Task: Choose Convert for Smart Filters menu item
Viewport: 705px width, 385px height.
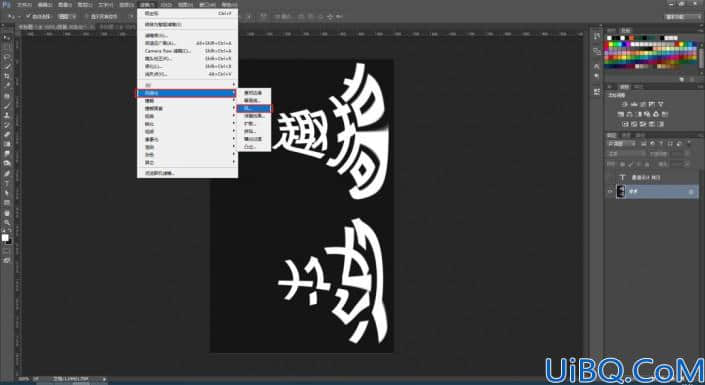Action: [187, 24]
